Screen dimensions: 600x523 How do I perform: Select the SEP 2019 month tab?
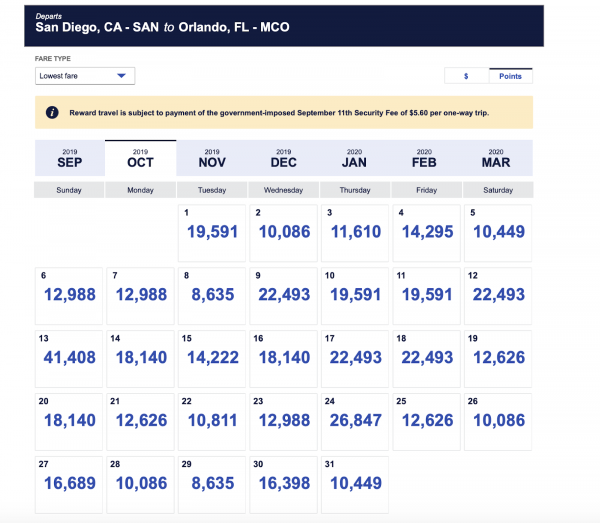(x=69, y=158)
